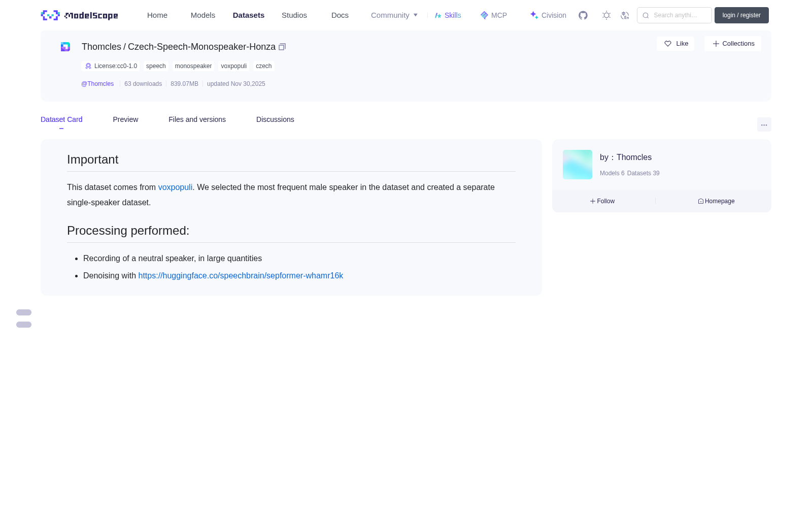Click the dataset avatar icon beside Thomcles
Viewport: 812px width, 508px height.
tap(65, 47)
